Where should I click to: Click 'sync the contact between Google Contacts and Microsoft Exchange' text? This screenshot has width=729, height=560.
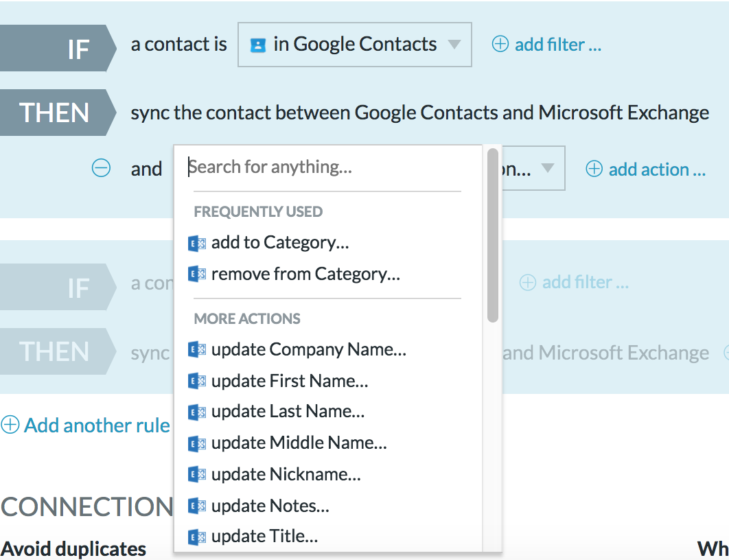420,113
